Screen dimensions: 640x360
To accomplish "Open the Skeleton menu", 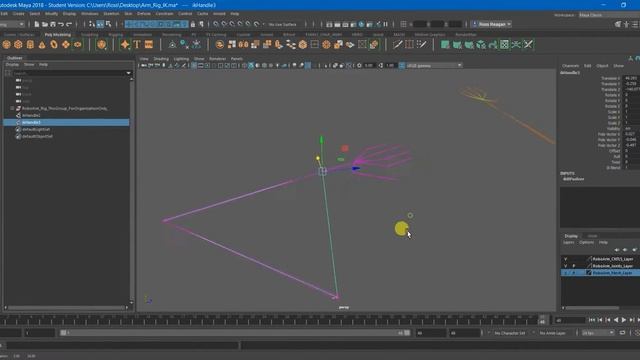I will tap(111, 13).
